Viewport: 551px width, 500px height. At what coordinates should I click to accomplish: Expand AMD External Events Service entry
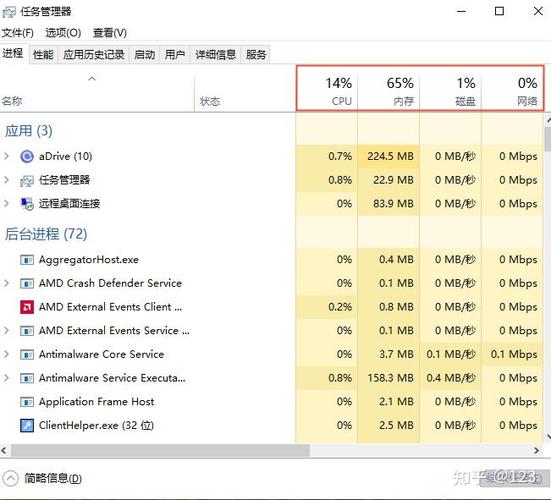click(x=6, y=331)
